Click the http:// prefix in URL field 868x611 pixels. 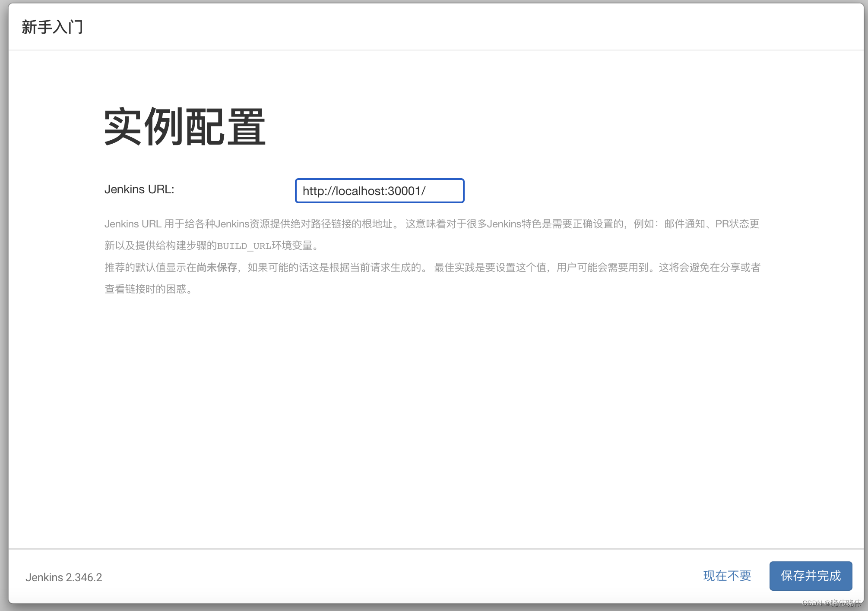pos(319,191)
